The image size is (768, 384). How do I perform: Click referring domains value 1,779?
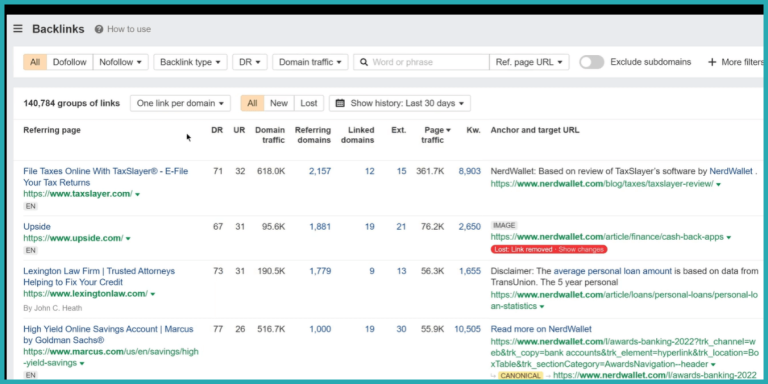[x=320, y=271]
